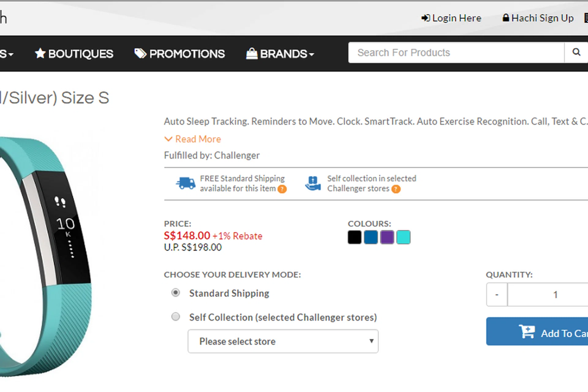
Task: Open the Please select store dropdown
Action: click(283, 341)
